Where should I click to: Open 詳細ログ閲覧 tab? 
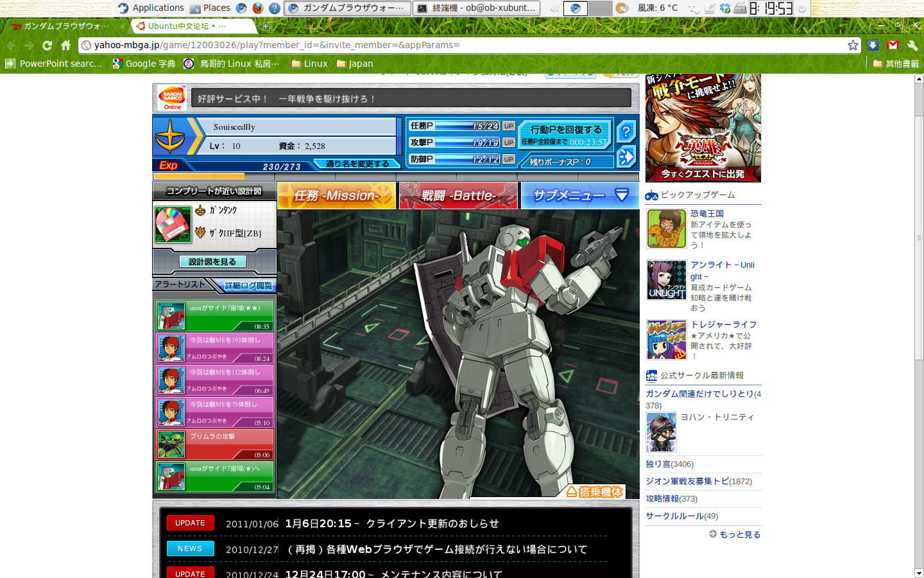[x=248, y=285]
